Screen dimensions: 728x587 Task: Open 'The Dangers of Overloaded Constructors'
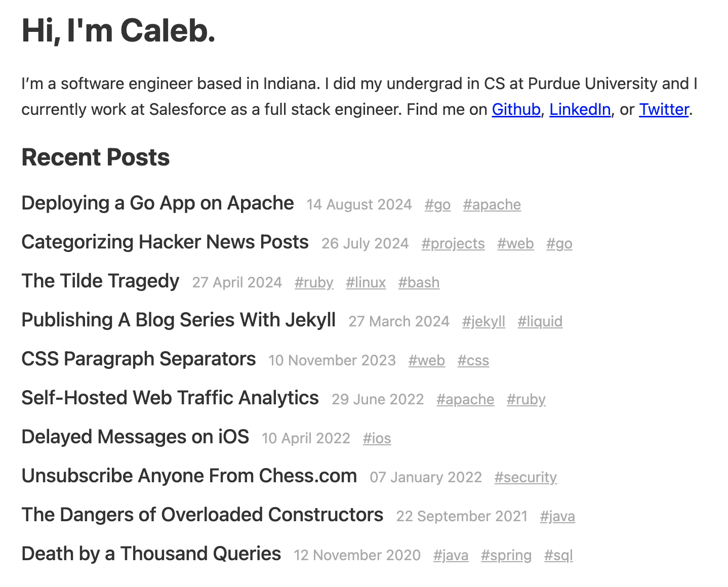pyautogui.click(x=203, y=515)
